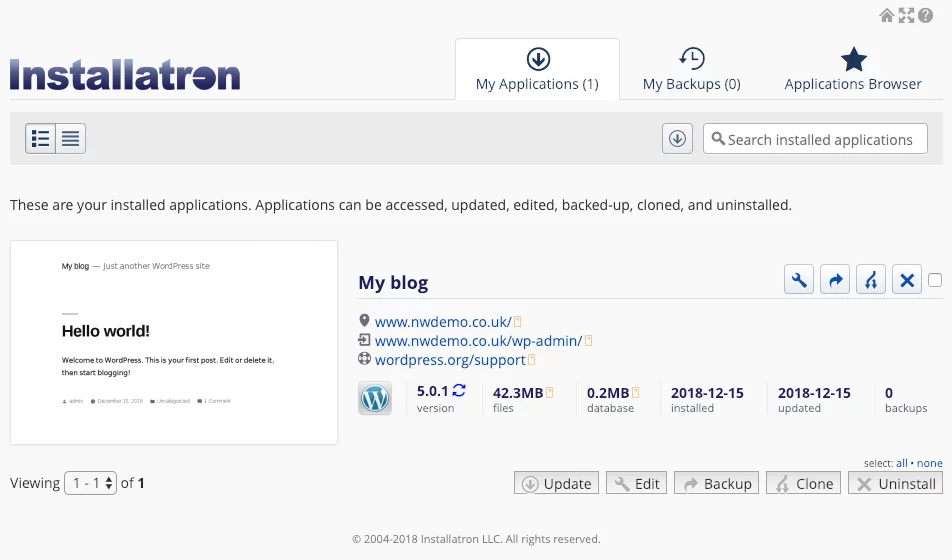Click the 42.3MB files size

click(518, 393)
